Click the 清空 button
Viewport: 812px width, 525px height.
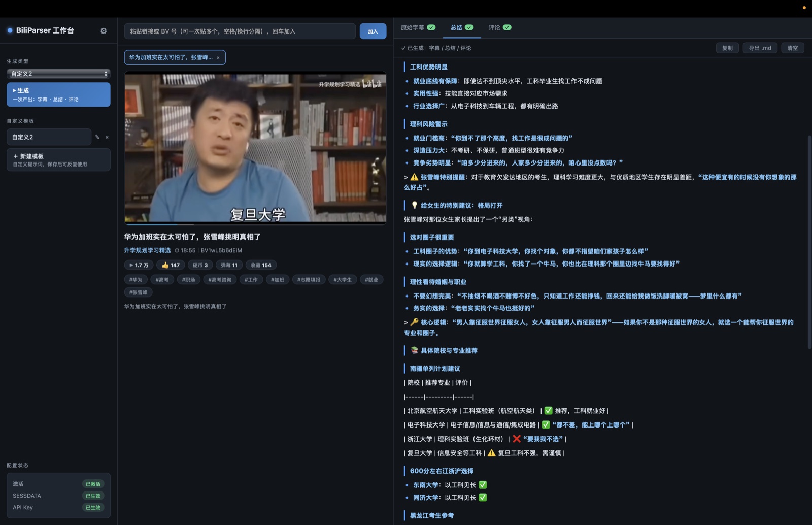pos(792,48)
